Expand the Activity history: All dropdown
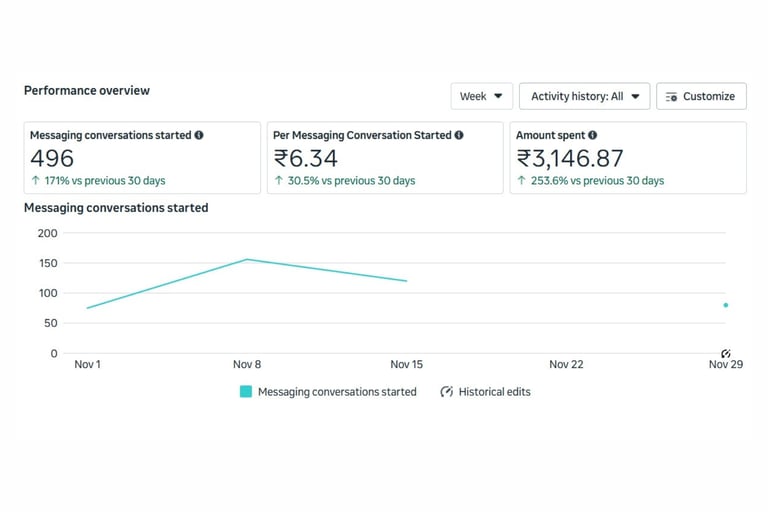The width and height of the screenshot is (768, 512). pyautogui.click(x=584, y=96)
